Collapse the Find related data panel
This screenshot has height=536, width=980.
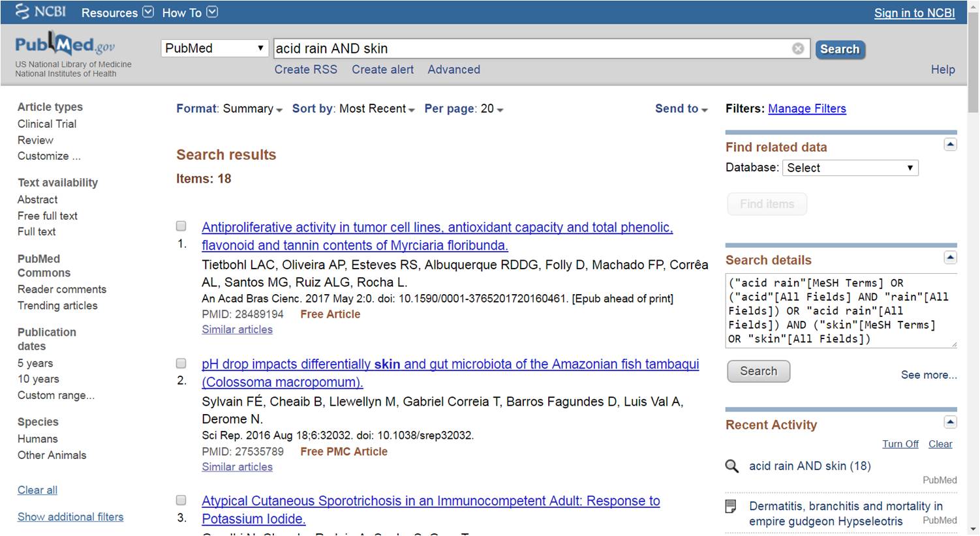[950, 145]
